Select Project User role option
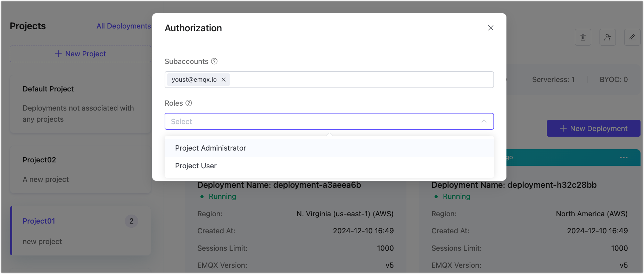The width and height of the screenshot is (644, 274). click(196, 166)
